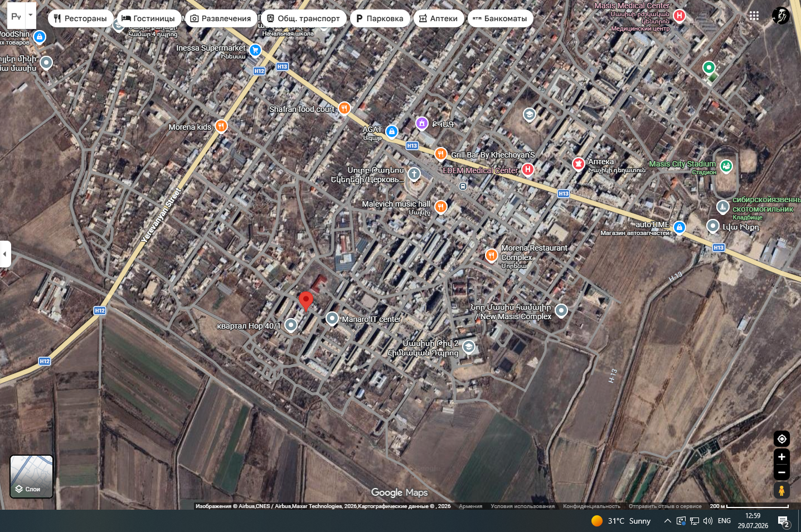Screen dimensions: 801x532
Task: Open the weather widget showing 31°C Sunny
Action: 621,521
